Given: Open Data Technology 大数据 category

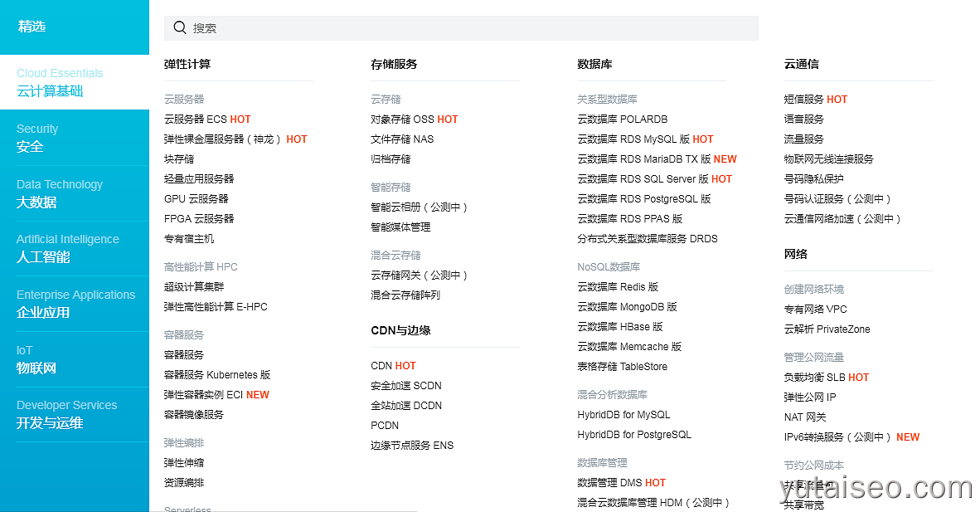Looking at the screenshot, I should click(75, 193).
